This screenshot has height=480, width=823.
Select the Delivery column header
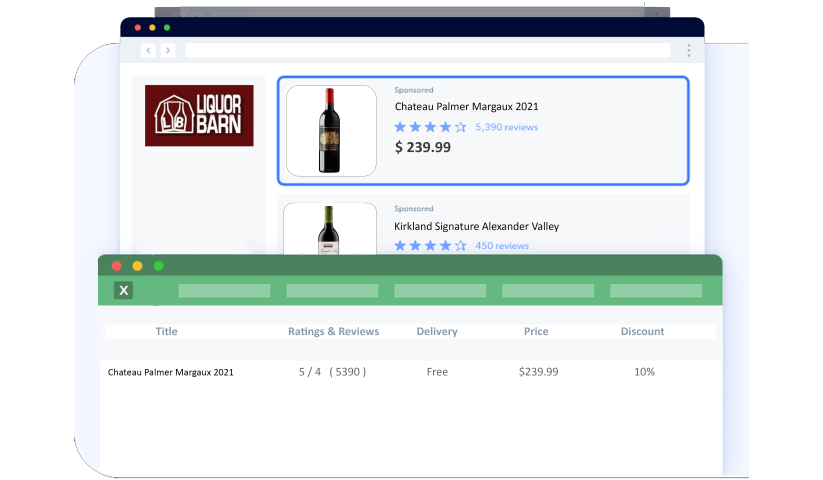(437, 332)
